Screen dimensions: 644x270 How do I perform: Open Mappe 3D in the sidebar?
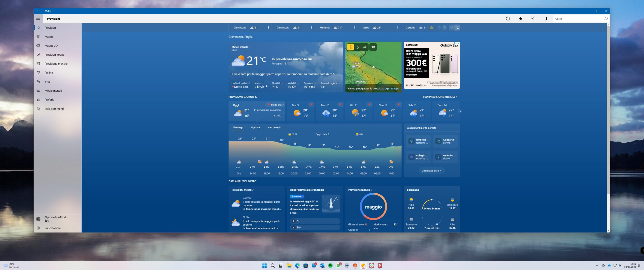click(58, 46)
